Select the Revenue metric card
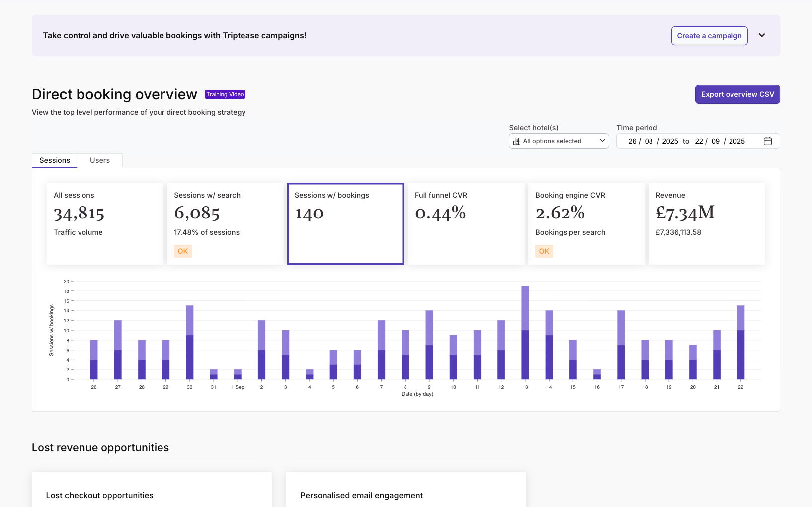The image size is (812, 507). 707,223
